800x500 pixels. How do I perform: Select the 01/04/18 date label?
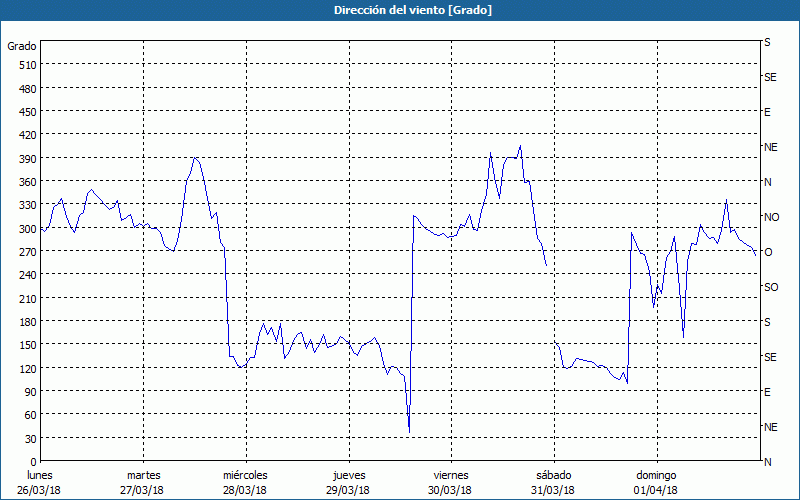coord(655,490)
